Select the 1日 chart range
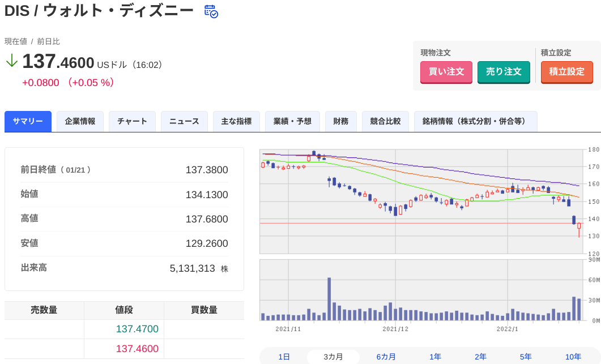The height and width of the screenshot is (364, 601). 284,357
